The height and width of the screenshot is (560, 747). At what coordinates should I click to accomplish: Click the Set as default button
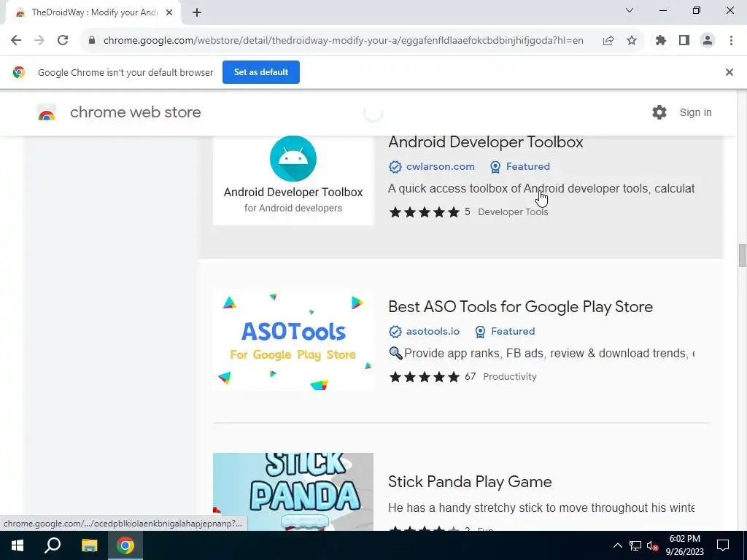click(261, 72)
